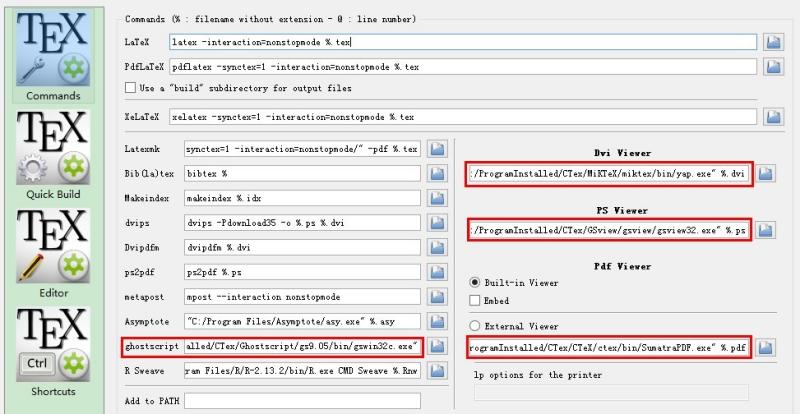Edit the dvips command field

click(x=303, y=223)
